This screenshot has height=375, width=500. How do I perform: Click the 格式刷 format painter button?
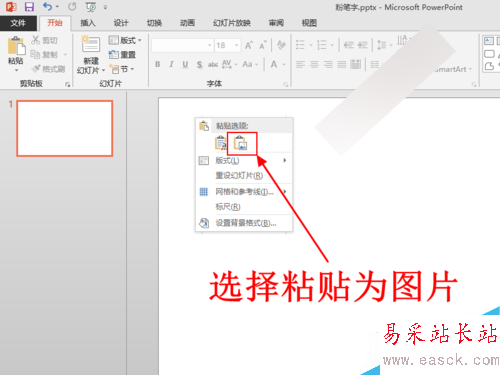[48, 69]
